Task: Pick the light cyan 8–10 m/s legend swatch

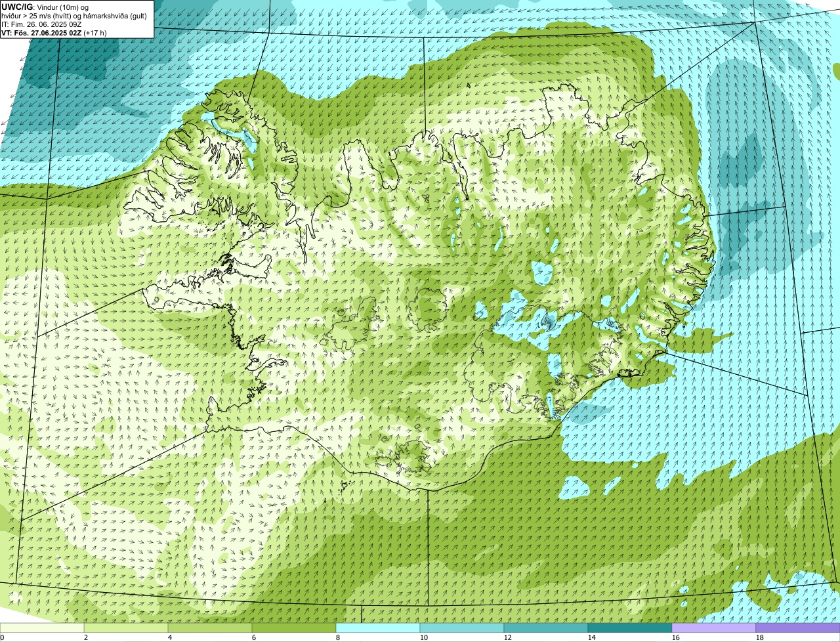Action: [378, 628]
